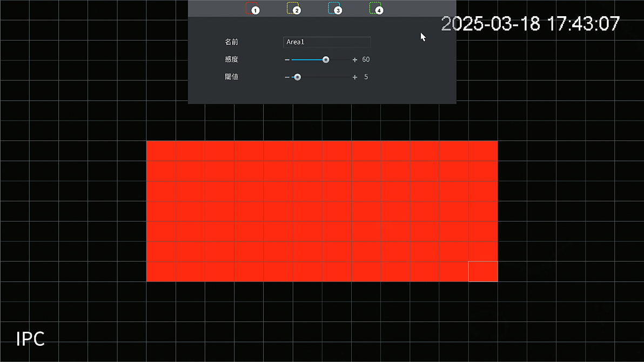Focus the 名前 field containing Area1
The height and width of the screenshot is (362, 644).
[x=327, y=42]
